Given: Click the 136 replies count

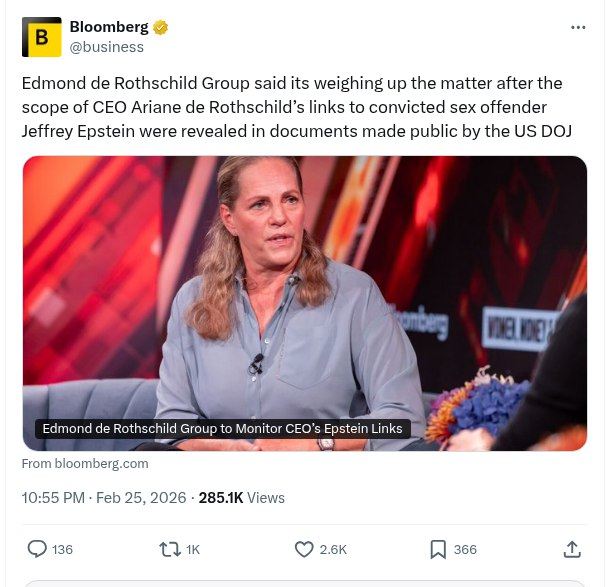Looking at the screenshot, I should (x=62, y=549).
